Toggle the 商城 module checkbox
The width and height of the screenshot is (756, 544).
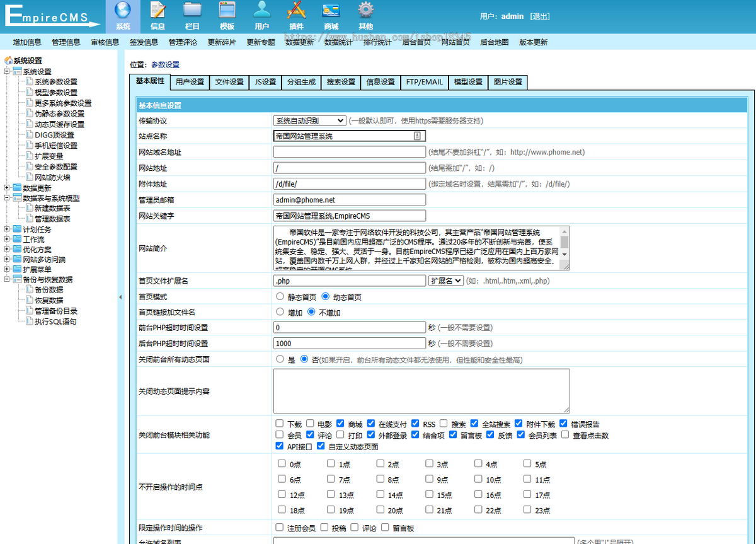[340, 424]
